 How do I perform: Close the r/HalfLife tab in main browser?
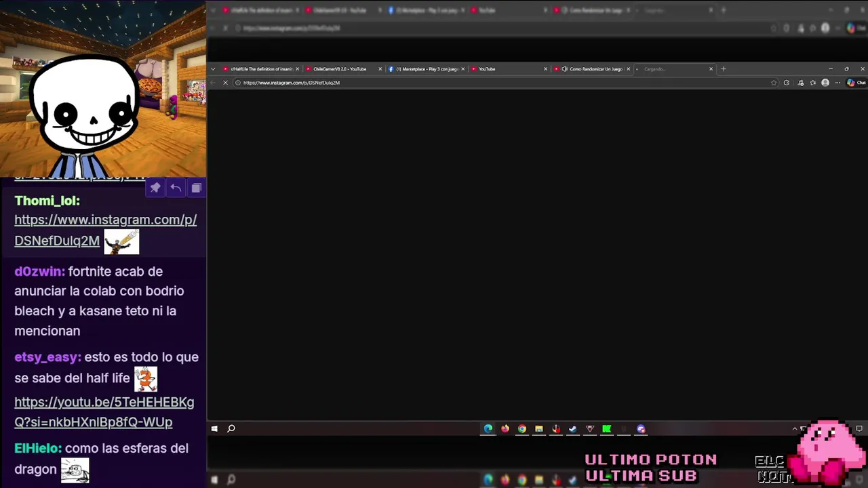tap(297, 68)
